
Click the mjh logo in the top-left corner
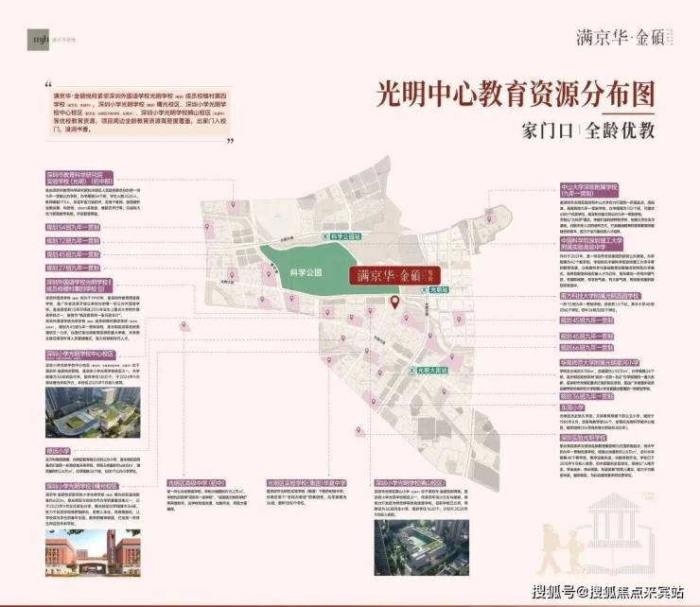tap(38, 40)
